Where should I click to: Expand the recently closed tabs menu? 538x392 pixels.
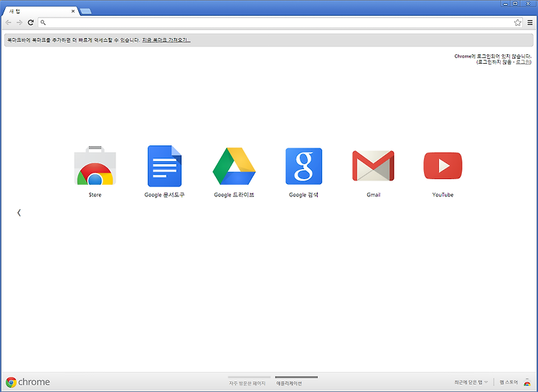471,382
